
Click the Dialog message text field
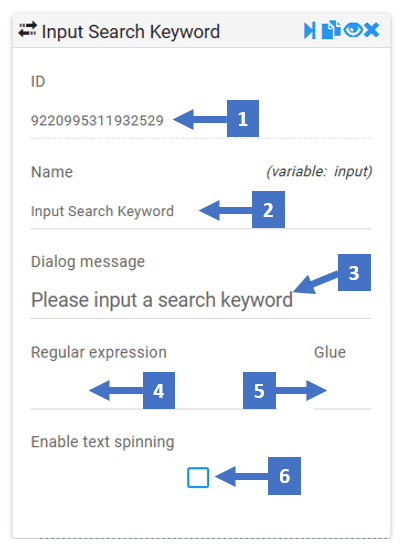pos(201,300)
